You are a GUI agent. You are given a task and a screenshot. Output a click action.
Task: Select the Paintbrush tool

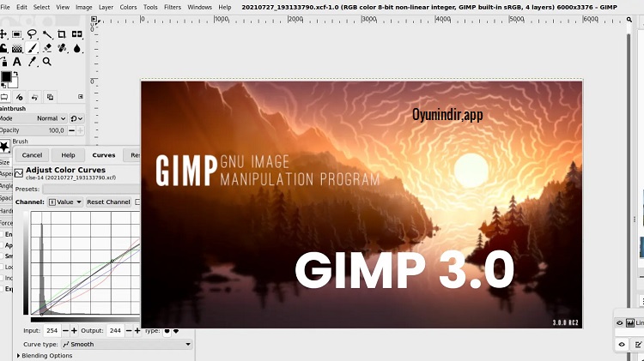click(32, 48)
